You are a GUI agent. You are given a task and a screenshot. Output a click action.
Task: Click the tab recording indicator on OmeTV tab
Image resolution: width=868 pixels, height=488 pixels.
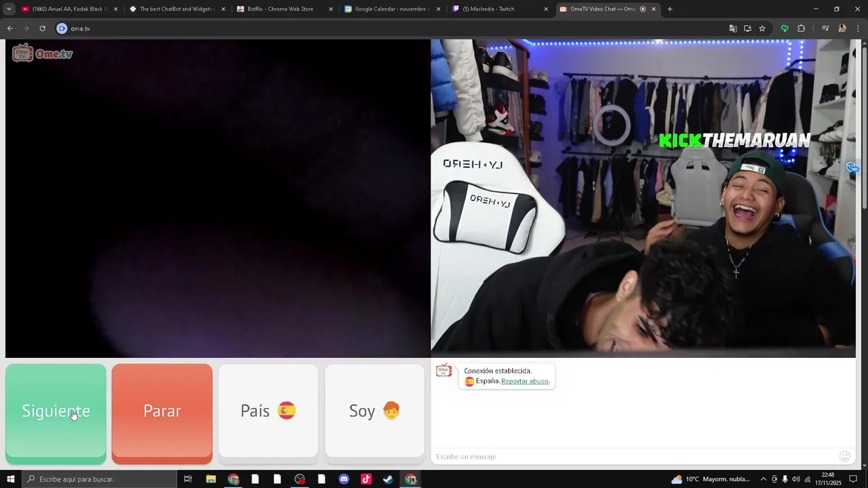pyautogui.click(x=643, y=9)
